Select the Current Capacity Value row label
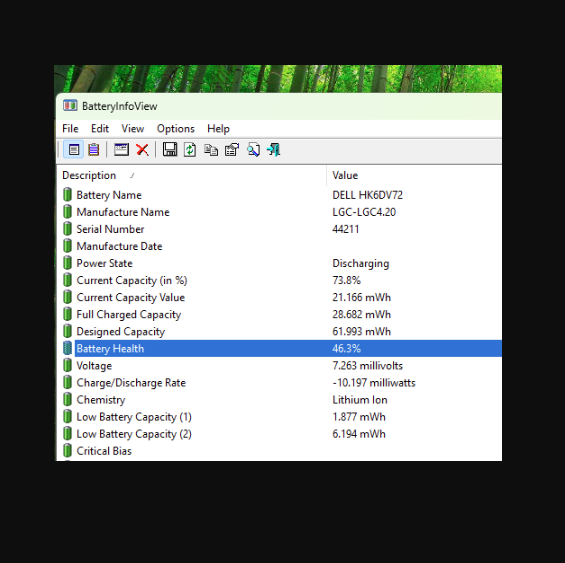565x563 pixels. pyautogui.click(x=130, y=297)
